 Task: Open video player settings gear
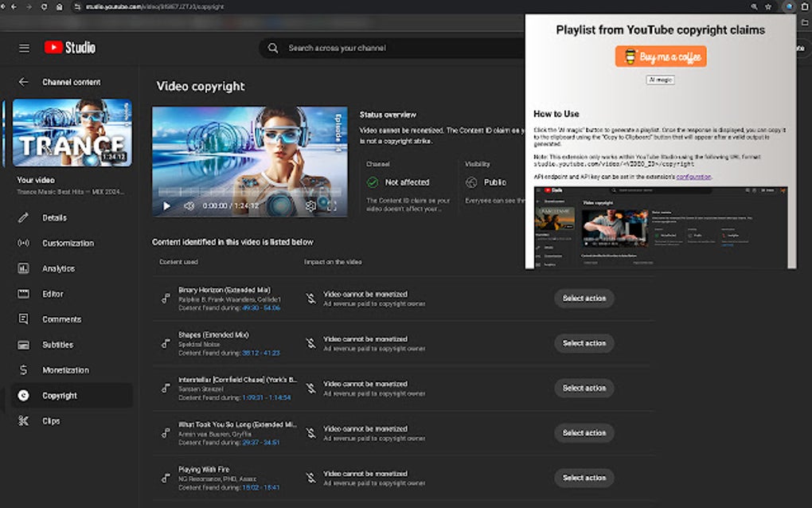pos(310,206)
